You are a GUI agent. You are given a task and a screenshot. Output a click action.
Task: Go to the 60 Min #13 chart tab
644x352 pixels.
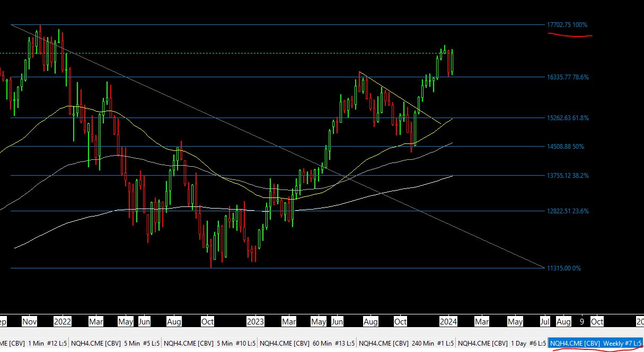coord(307,343)
